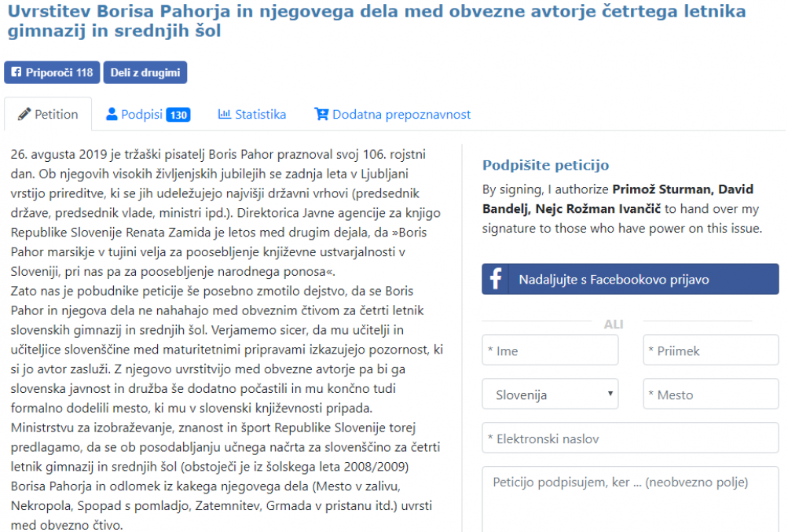The image size is (788, 532).
Task: Focus the Mesto input field
Action: [x=710, y=394]
